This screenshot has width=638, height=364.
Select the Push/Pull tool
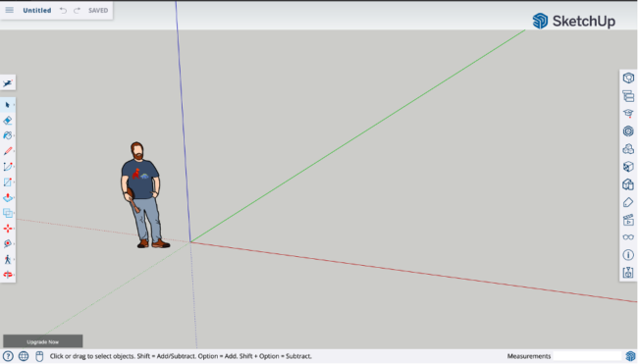[x=7, y=197]
